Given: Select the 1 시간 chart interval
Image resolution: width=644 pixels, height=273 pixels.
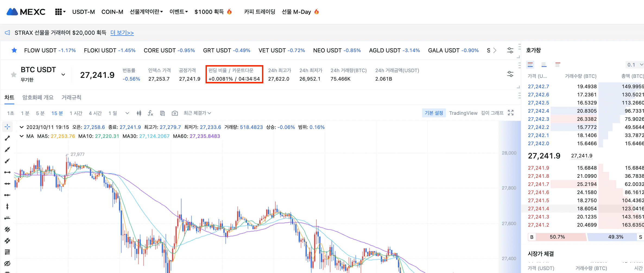Looking at the screenshot, I should 76,113.
